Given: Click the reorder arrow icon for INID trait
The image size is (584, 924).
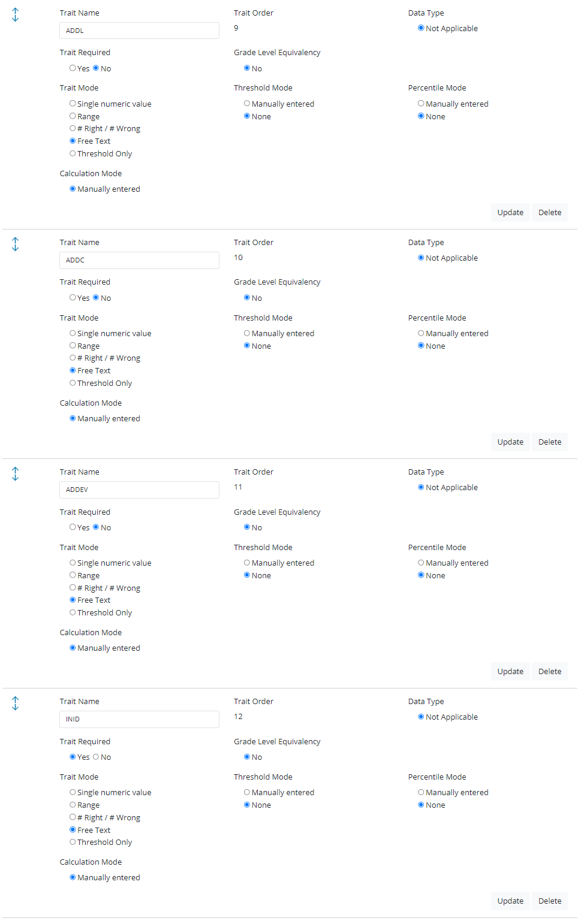Looking at the screenshot, I should click(x=16, y=703).
